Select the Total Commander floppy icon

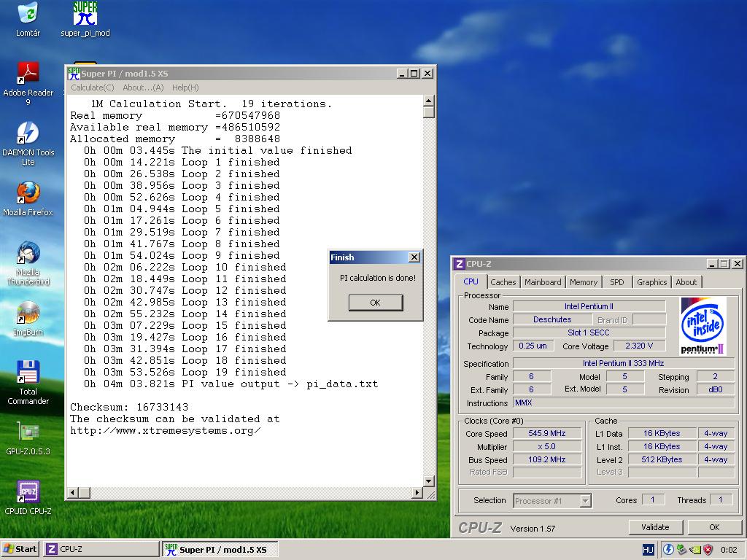click(28, 372)
